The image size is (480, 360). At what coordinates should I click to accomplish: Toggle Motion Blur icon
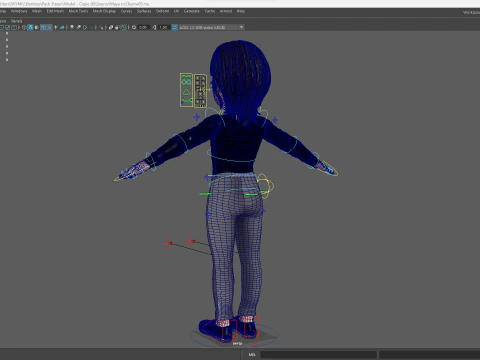[x=78, y=27]
